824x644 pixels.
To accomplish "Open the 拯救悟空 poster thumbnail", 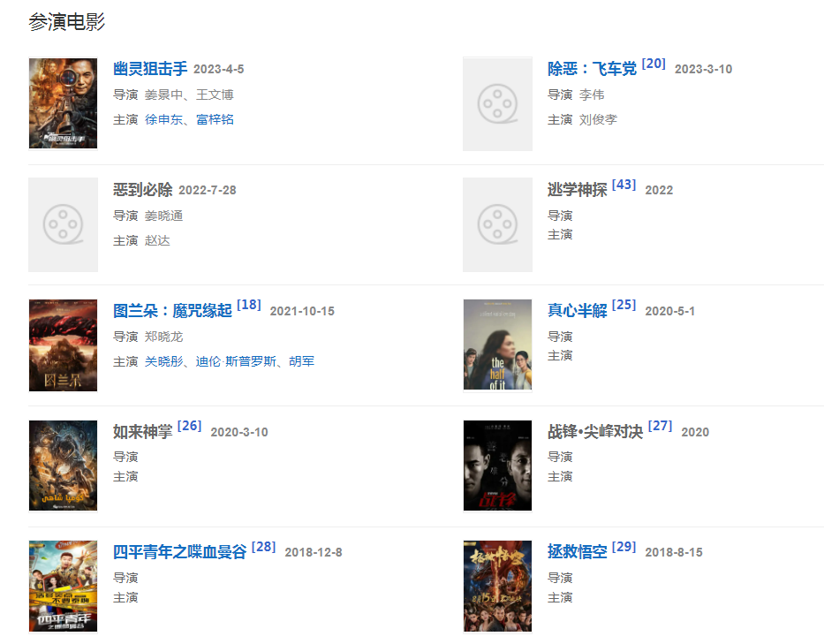I will [497, 587].
